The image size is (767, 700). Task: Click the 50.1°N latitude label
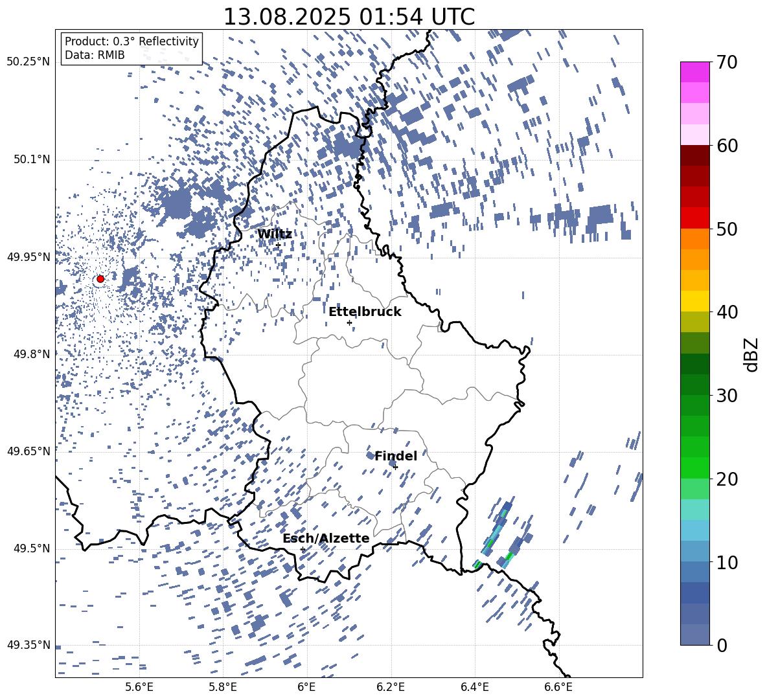coord(32,160)
